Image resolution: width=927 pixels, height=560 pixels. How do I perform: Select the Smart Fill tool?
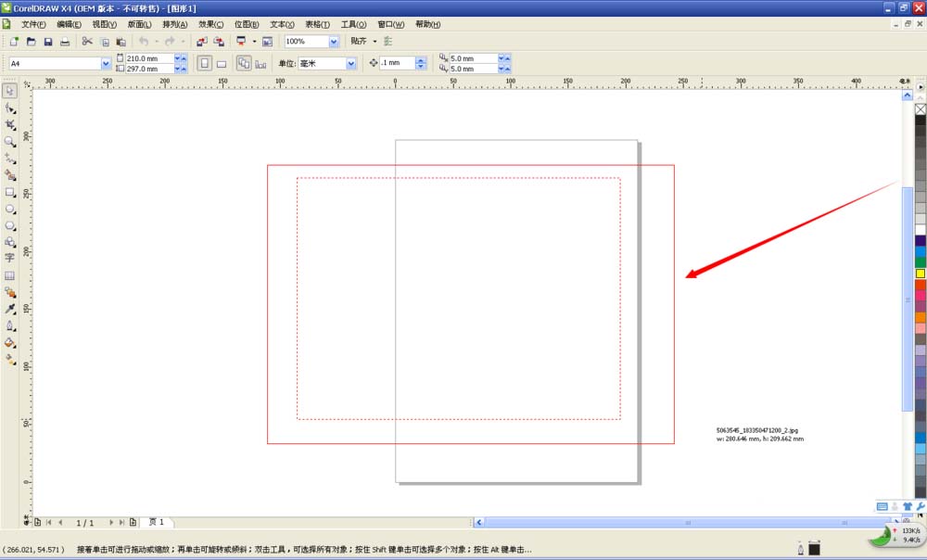pyautogui.click(x=10, y=175)
